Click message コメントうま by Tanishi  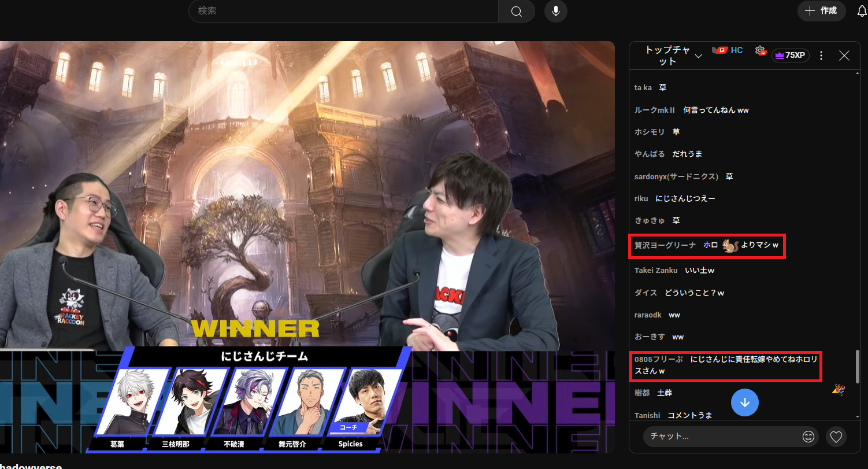pos(690,415)
